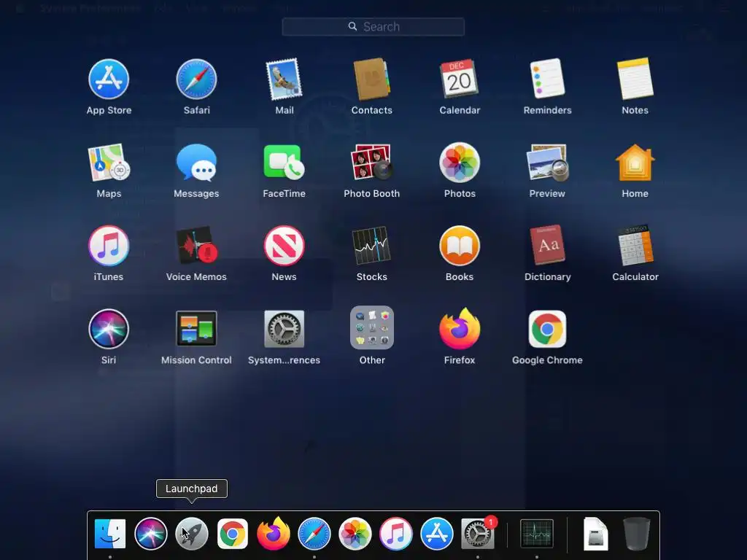Launch Safari from the Launchpad grid
The image size is (747, 560).
(x=196, y=79)
